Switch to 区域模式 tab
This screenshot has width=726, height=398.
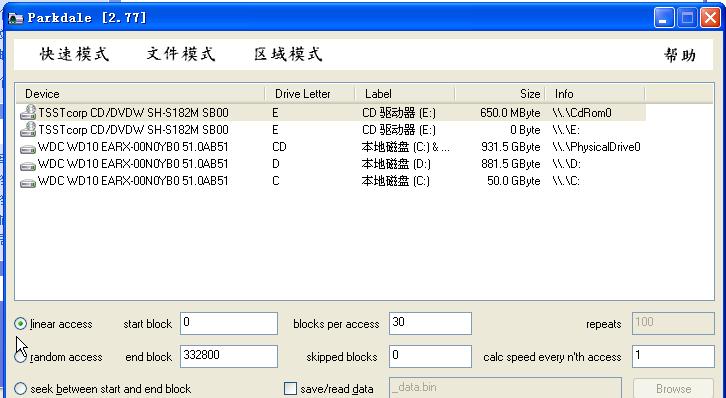pos(288,54)
